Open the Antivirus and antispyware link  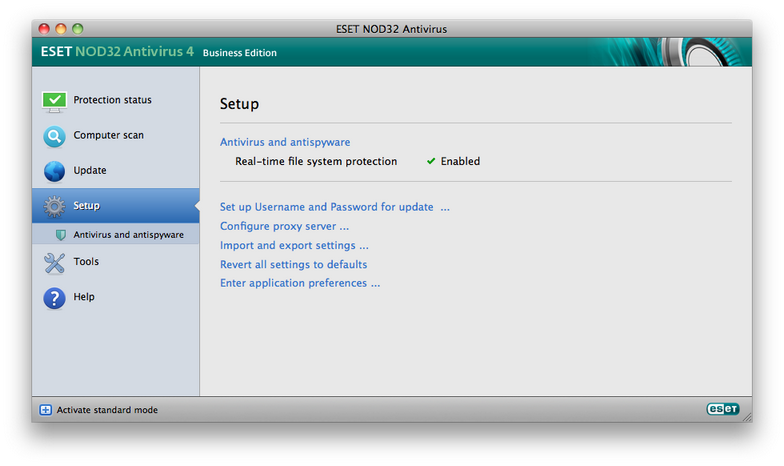[285, 142]
